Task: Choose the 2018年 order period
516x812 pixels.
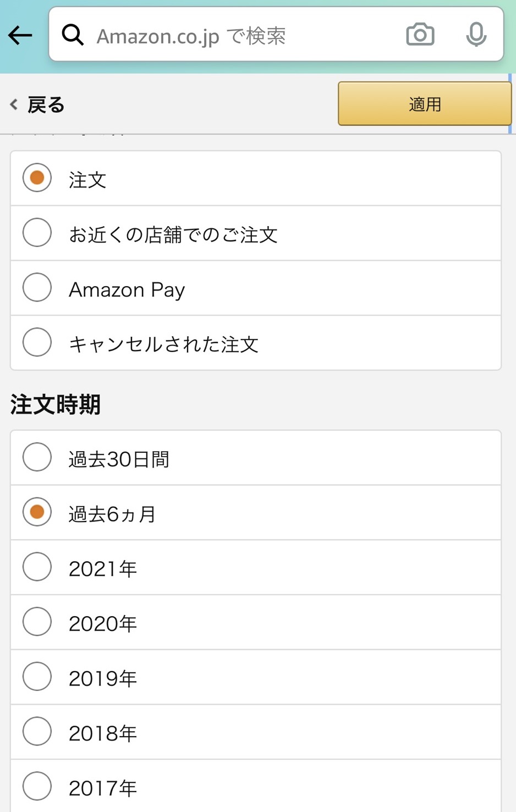Action: click(x=37, y=732)
